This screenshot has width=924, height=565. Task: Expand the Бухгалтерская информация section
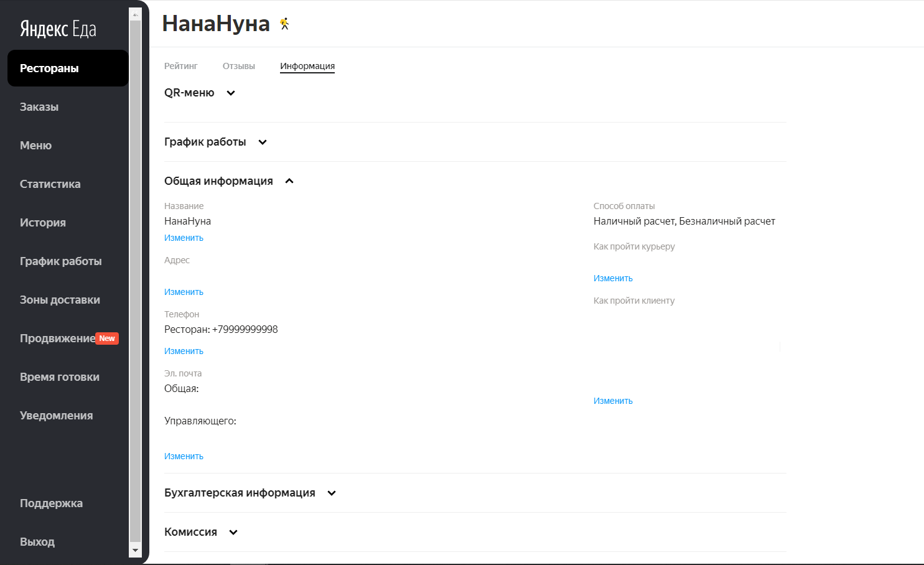pos(332,493)
